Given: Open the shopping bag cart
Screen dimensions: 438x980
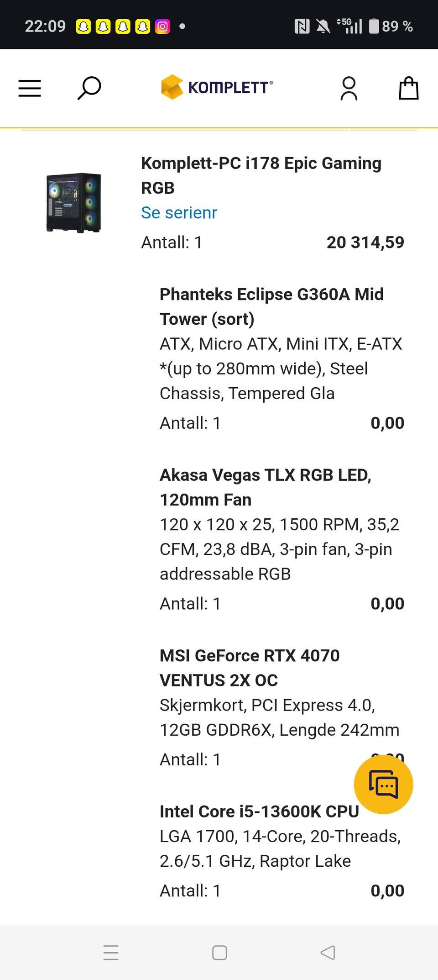Looking at the screenshot, I should click(408, 88).
